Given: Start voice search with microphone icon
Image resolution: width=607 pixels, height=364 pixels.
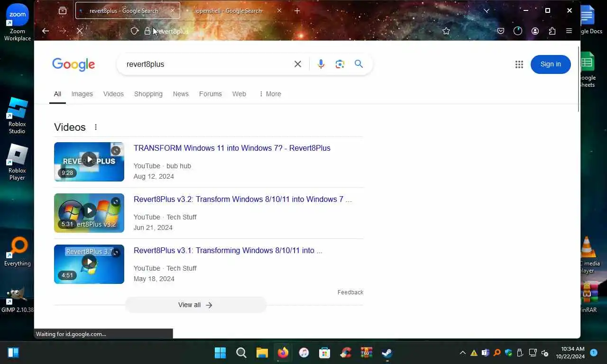Looking at the screenshot, I should (x=321, y=64).
